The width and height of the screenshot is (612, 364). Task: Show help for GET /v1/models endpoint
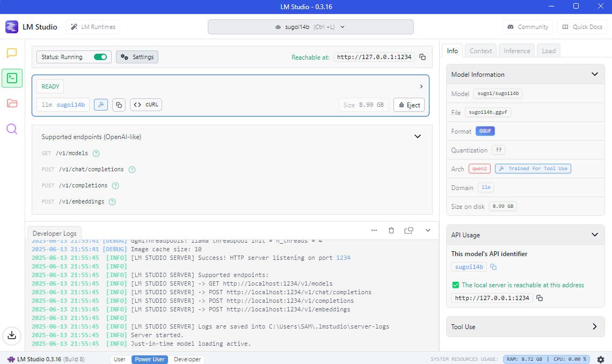pyautogui.click(x=96, y=154)
